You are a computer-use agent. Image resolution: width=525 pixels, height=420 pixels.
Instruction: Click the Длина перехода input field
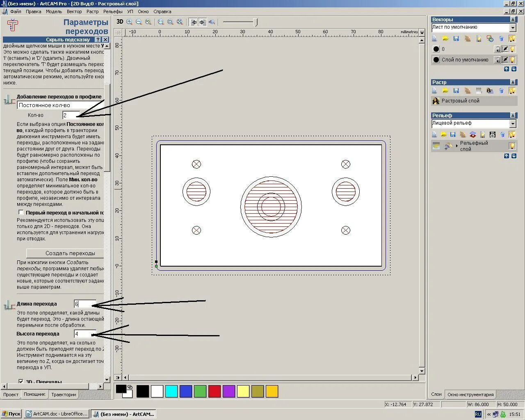(85, 304)
